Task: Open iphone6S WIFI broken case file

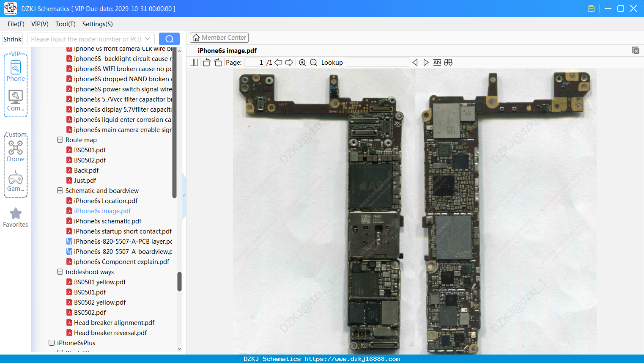Action: click(x=119, y=69)
